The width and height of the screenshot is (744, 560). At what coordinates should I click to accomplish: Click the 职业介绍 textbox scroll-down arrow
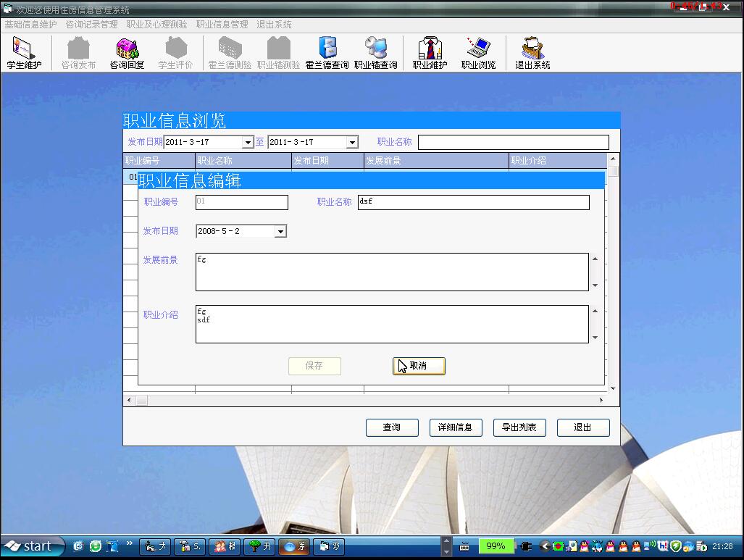click(595, 338)
